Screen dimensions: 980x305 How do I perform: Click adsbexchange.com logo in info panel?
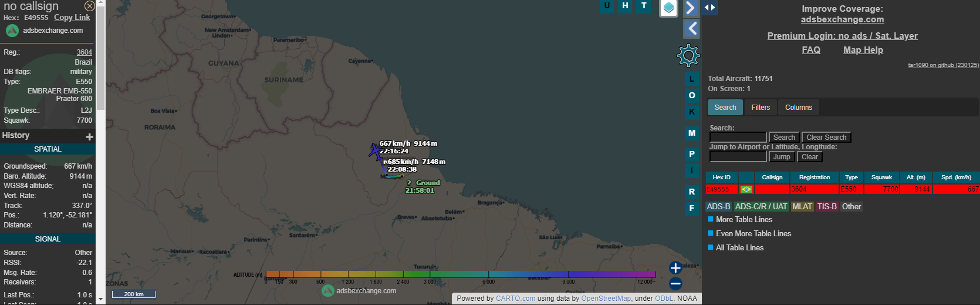point(45,31)
